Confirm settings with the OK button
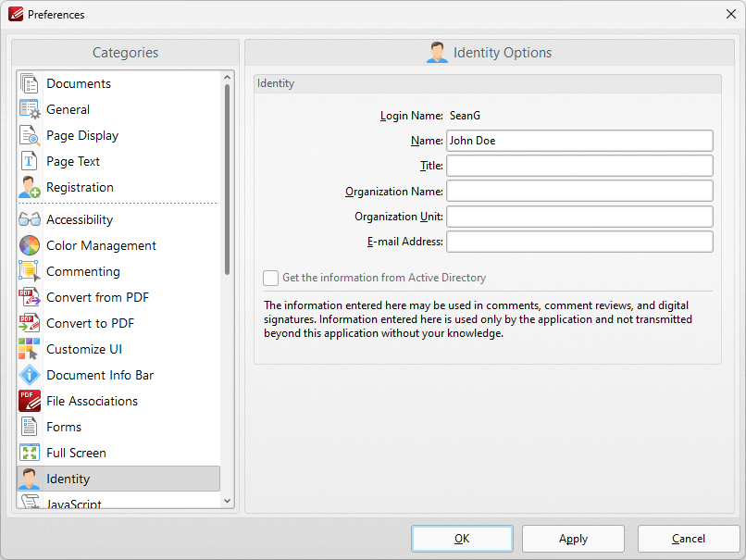 coord(462,539)
